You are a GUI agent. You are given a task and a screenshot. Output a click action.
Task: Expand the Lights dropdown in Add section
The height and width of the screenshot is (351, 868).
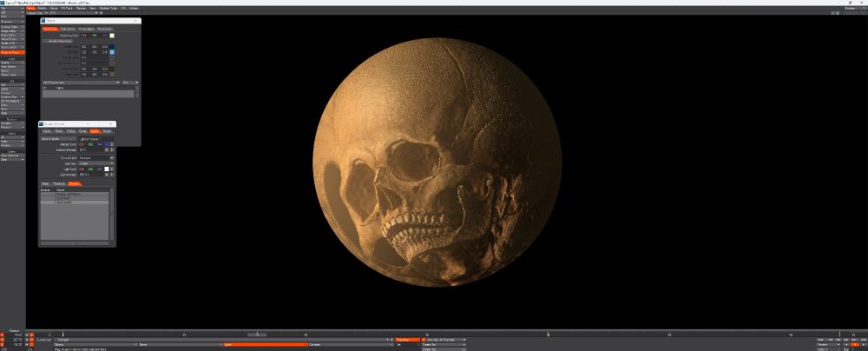coord(12,89)
